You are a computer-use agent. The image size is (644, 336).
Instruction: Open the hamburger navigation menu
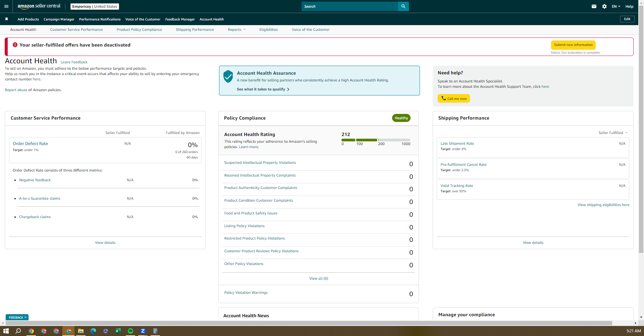6,6
